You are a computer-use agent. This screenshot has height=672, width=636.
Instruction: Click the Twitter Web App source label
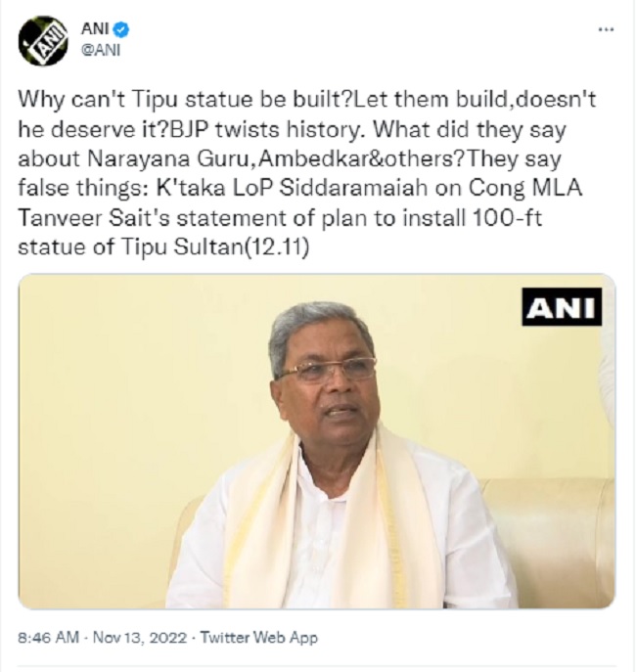[259, 638]
